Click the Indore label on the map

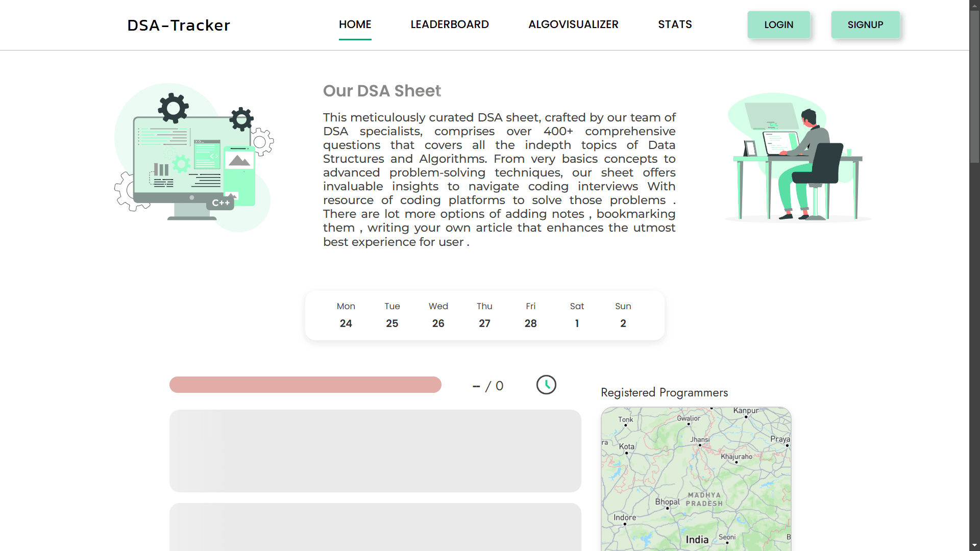tap(625, 517)
